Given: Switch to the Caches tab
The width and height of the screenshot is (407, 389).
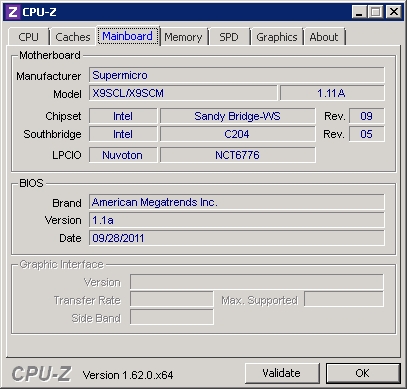Looking at the screenshot, I should coord(73,37).
